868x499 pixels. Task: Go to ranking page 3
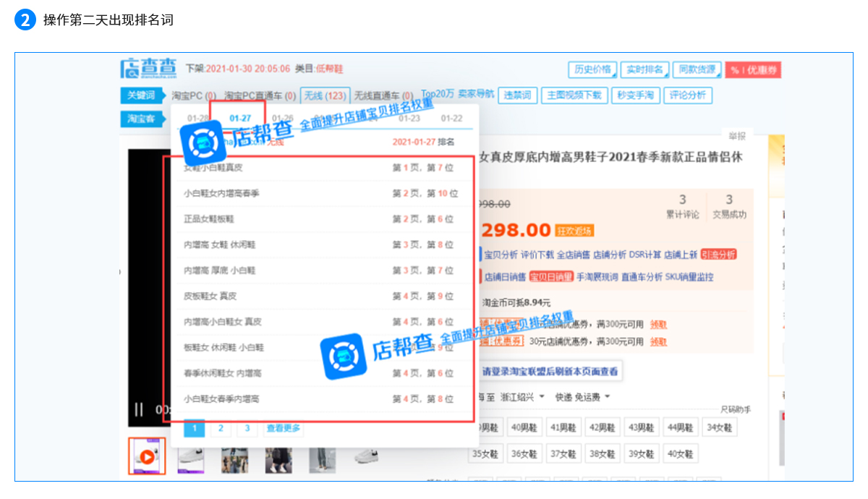247,428
